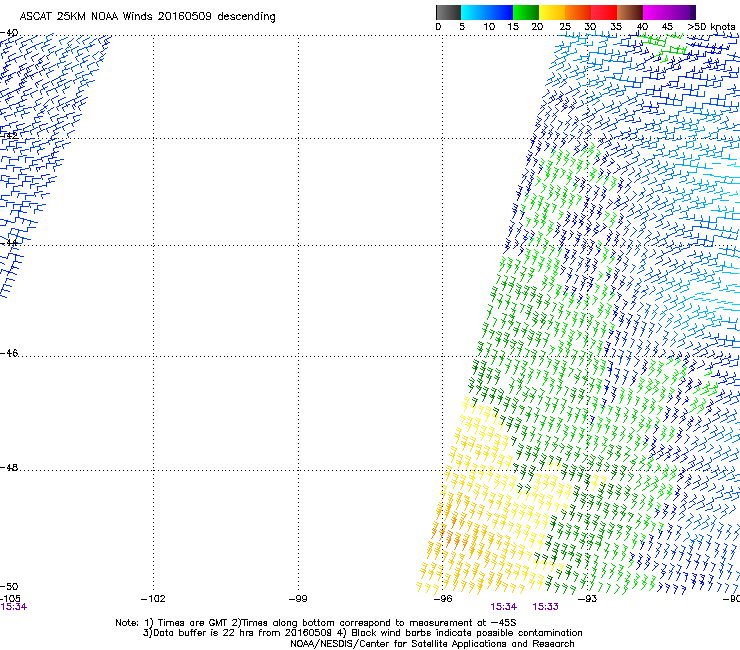
Task: Click the 'Data buffer is 22 hrs' note
Action: click(237, 633)
